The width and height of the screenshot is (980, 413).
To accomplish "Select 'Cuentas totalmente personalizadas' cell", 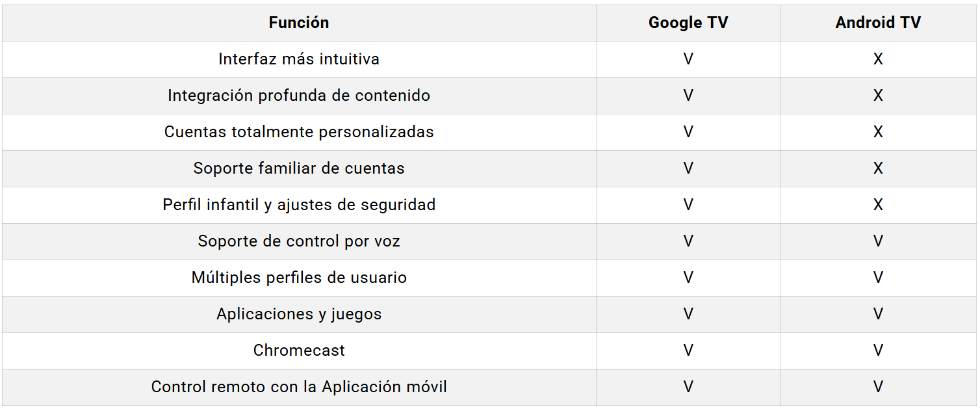I will point(299,132).
